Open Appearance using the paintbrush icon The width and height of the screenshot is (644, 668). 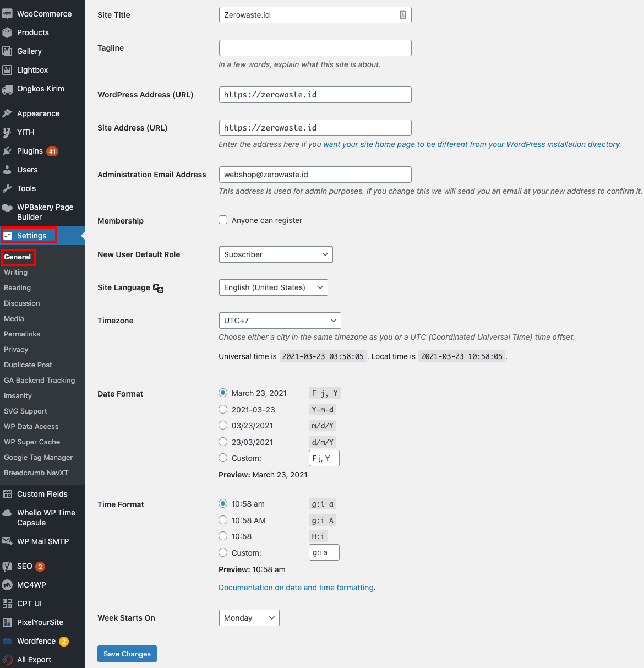(7, 113)
